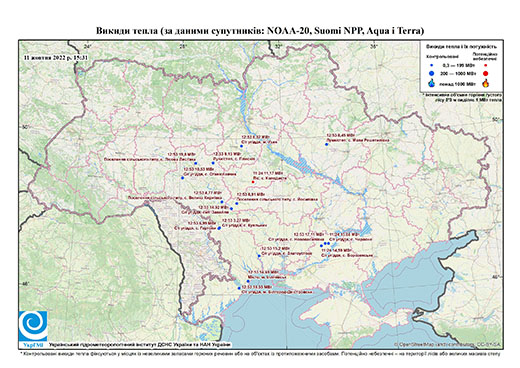Click the label '12:53 15,2 МВт'
Image resolution: width=520 pixels, height=368 pixels.
pyautogui.click(x=275, y=248)
